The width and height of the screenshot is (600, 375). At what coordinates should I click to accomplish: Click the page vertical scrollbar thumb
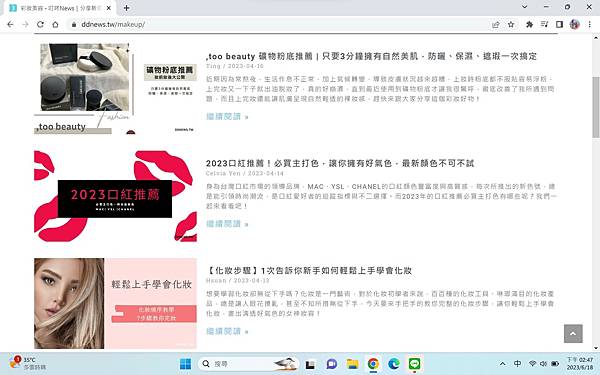596,107
